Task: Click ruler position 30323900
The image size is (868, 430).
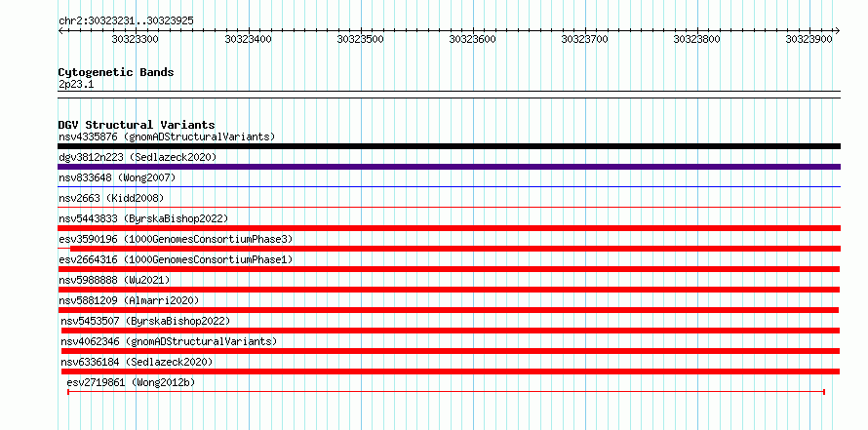Action: (x=809, y=39)
